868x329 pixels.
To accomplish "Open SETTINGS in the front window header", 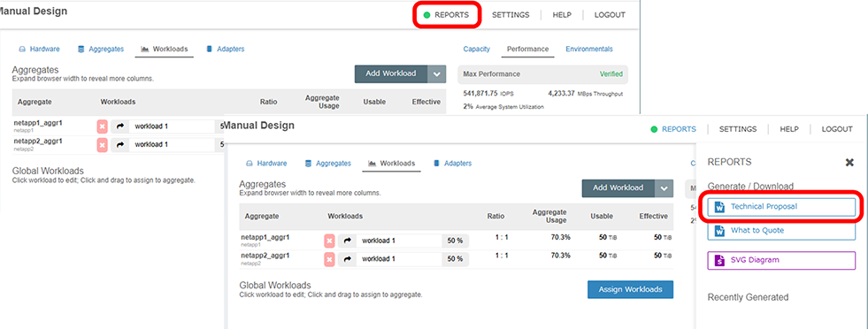I will (738, 129).
